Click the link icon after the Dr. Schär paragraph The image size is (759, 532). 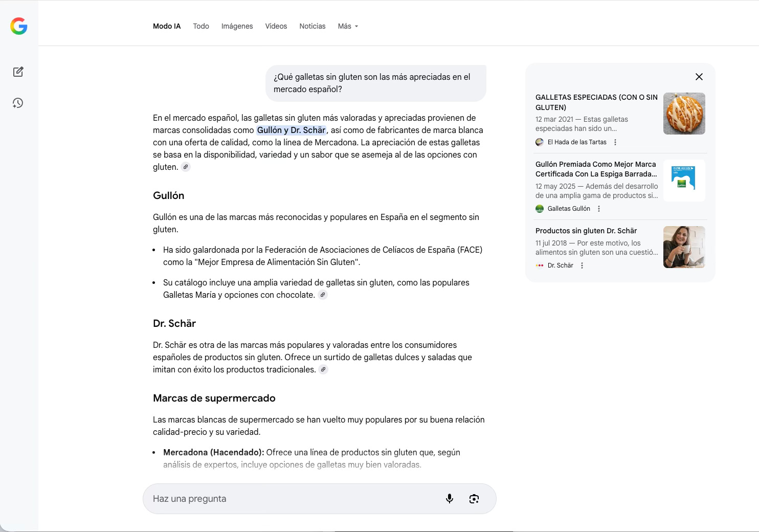(323, 369)
